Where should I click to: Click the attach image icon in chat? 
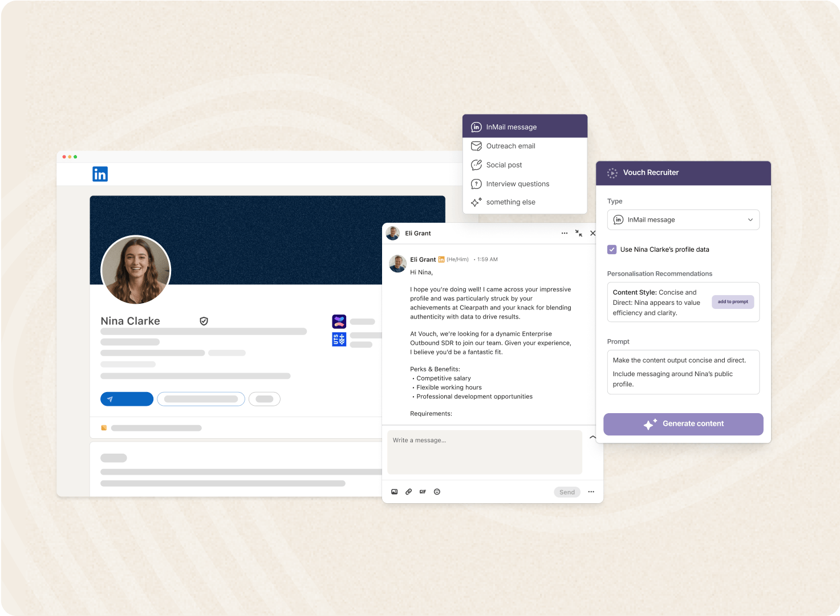click(395, 492)
